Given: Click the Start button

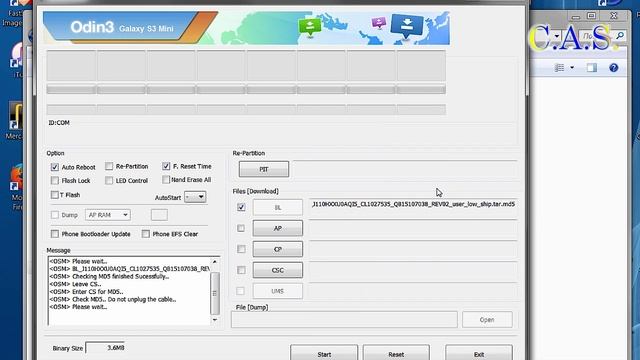Looking at the screenshot, I should [324, 353].
